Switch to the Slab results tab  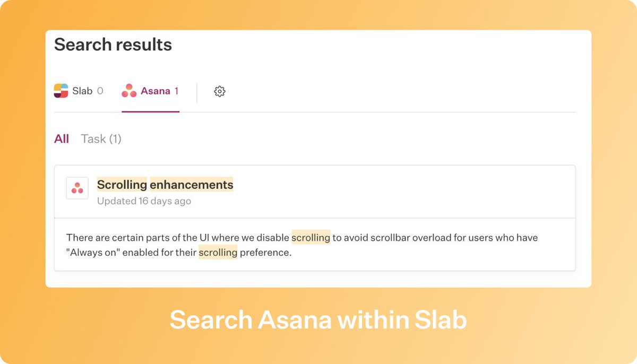tap(79, 91)
